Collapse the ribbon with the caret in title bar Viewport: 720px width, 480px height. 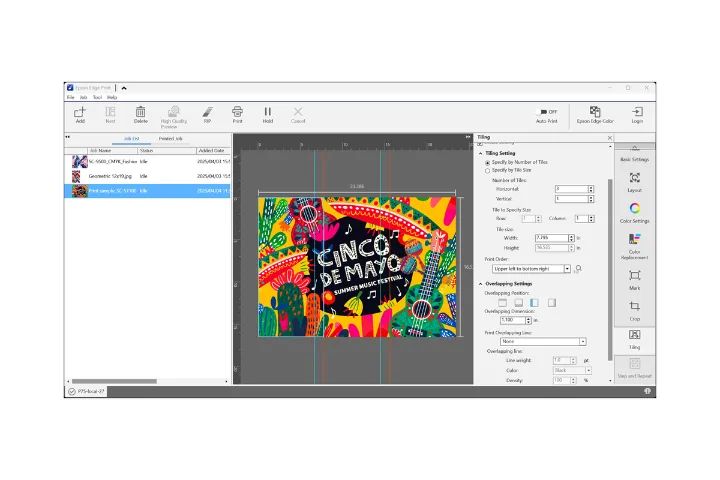pyautogui.click(x=124, y=88)
